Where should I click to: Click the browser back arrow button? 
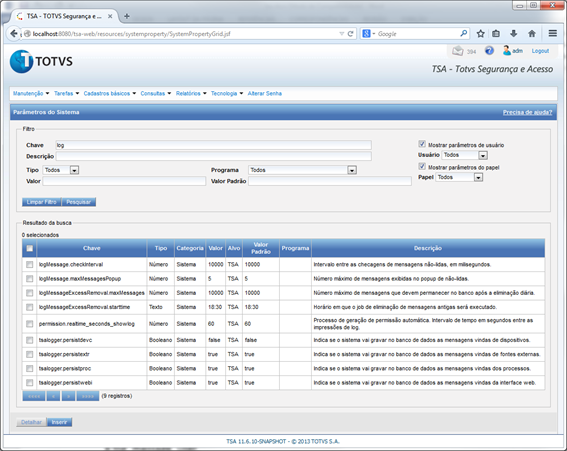14,34
